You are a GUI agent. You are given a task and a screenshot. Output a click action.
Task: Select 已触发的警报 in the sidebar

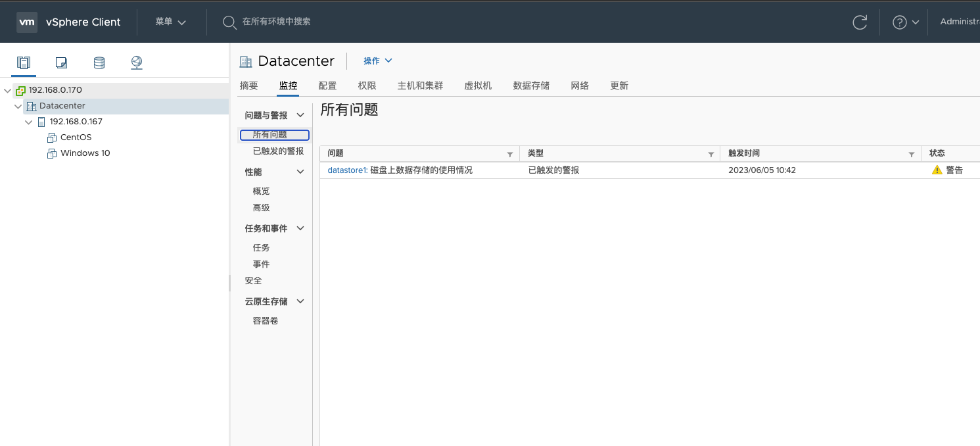[278, 151]
